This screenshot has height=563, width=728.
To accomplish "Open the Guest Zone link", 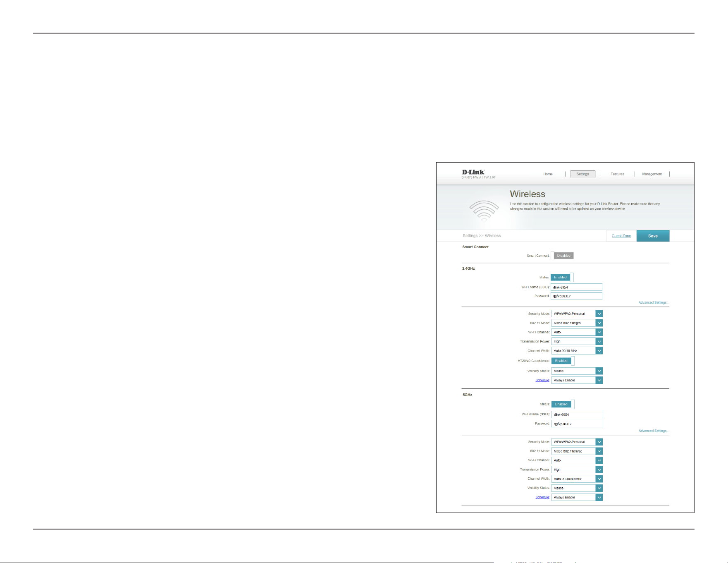I will [x=621, y=236].
